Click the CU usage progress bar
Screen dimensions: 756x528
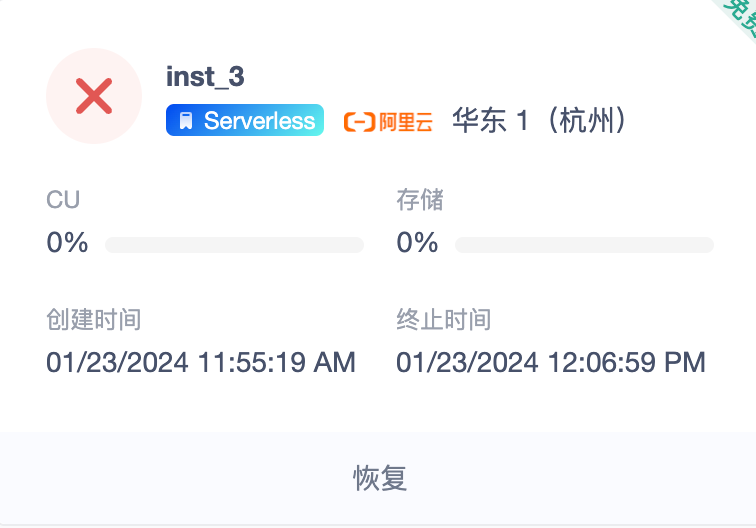click(234, 245)
